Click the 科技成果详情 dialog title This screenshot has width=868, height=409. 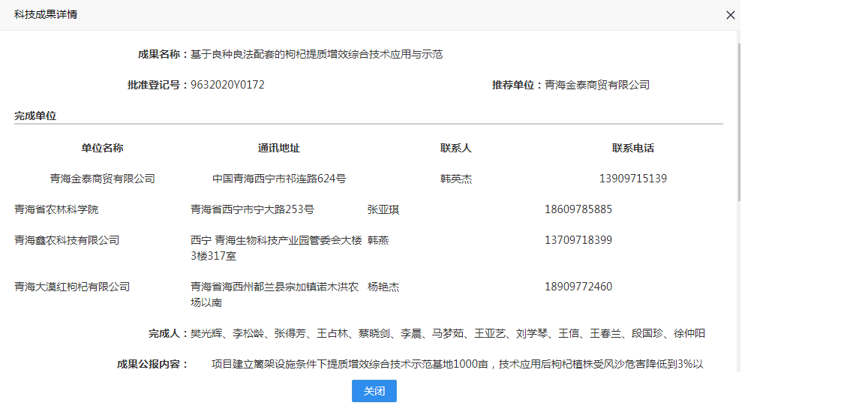tap(46, 15)
